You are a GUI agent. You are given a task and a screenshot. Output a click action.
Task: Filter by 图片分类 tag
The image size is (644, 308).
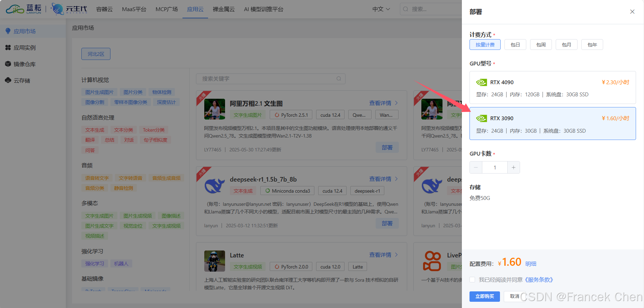point(133,92)
